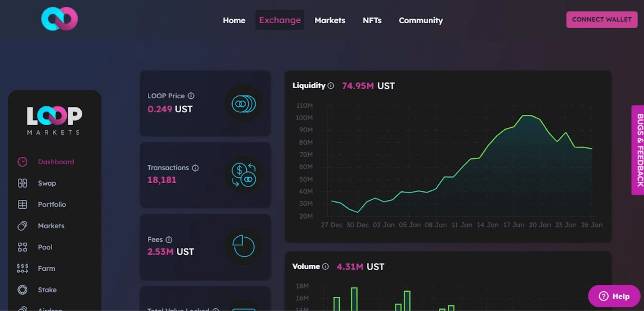Select the Farm icon in sidebar
This screenshot has height=311, width=644.
coord(23,269)
